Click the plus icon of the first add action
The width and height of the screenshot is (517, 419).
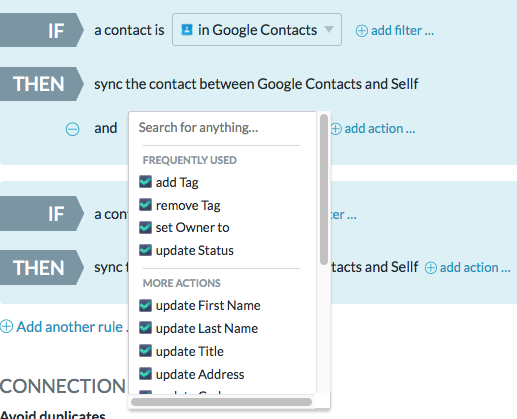[336, 129]
